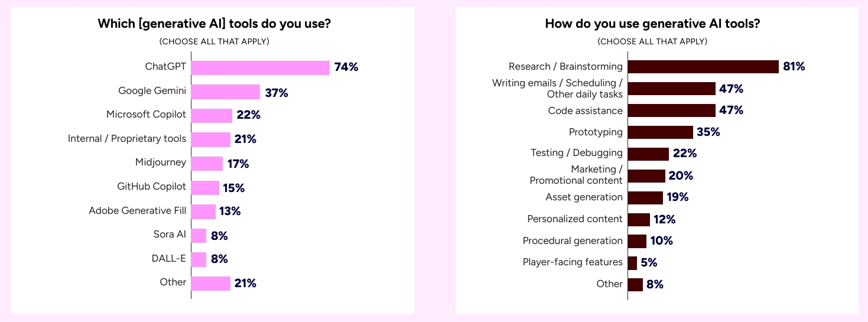Select the Code assistance dark bar

(x=671, y=110)
